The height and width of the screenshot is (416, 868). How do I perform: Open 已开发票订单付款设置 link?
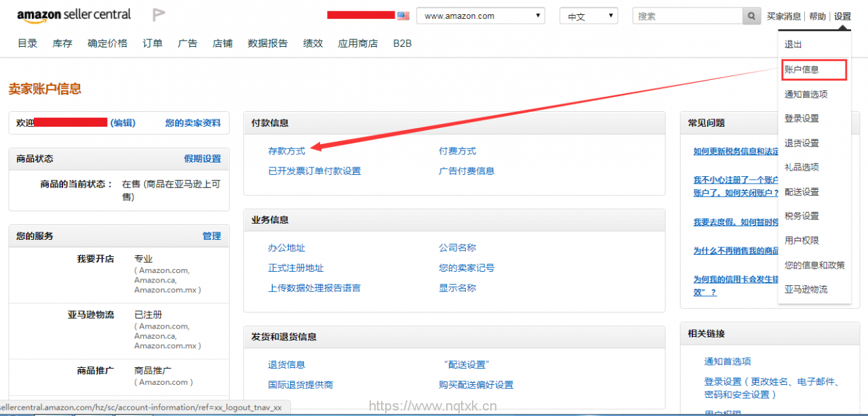pyautogui.click(x=315, y=171)
